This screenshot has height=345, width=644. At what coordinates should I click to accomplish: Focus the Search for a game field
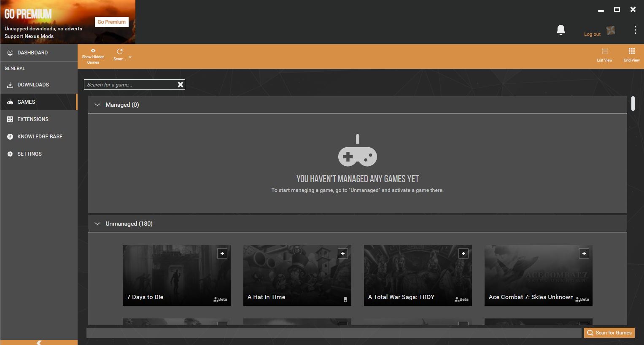tap(130, 84)
